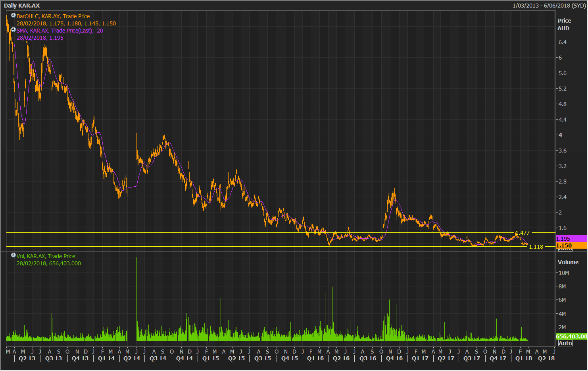Click the 2M volume axis label
The image size is (588, 371).
point(562,327)
